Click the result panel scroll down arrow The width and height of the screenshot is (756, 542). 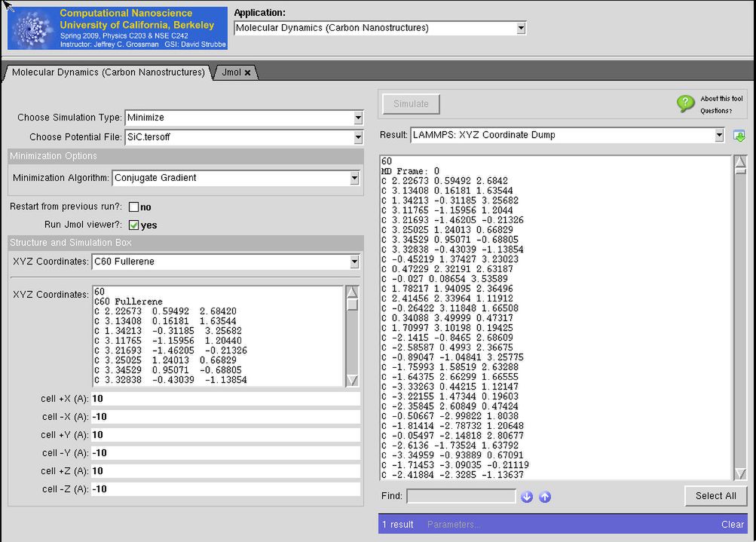tap(740, 474)
